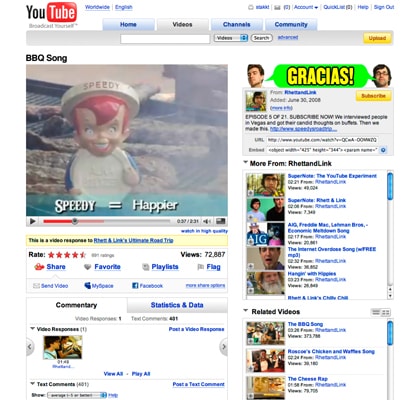Switch Related Videos to list view

376,312
